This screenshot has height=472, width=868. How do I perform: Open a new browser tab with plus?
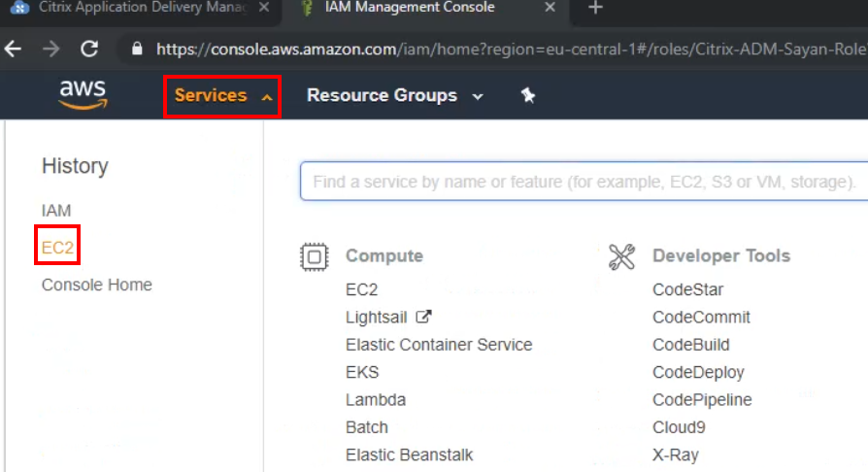coord(596,9)
